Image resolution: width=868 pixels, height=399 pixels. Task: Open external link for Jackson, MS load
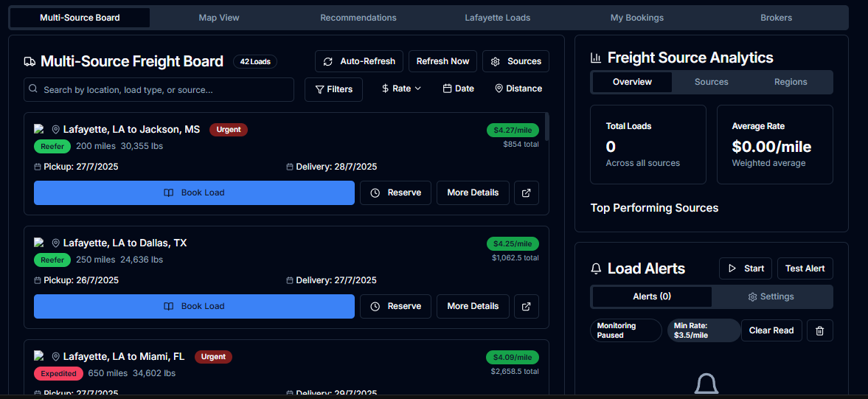coord(526,192)
